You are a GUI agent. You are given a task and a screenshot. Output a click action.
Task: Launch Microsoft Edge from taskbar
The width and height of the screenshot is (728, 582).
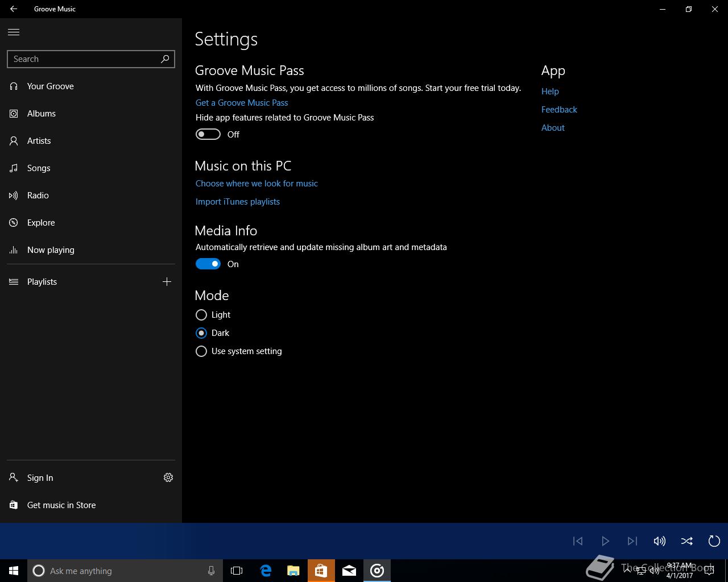tap(265, 571)
